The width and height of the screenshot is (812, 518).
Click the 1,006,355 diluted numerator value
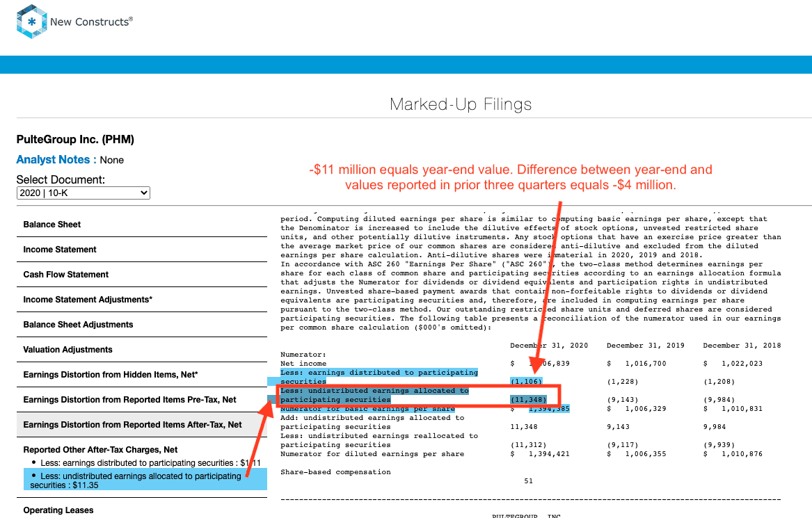click(x=645, y=454)
